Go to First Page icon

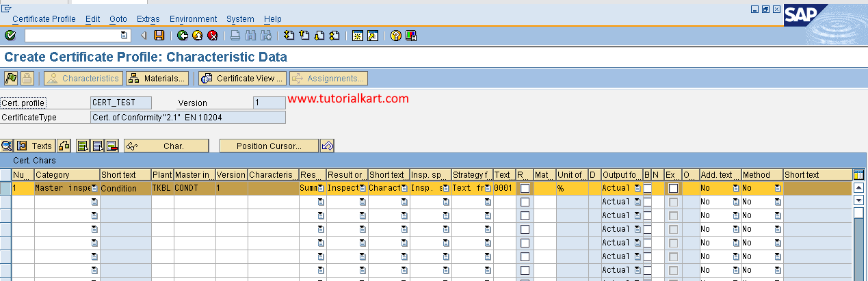pyautogui.click(x=289, y=35)
